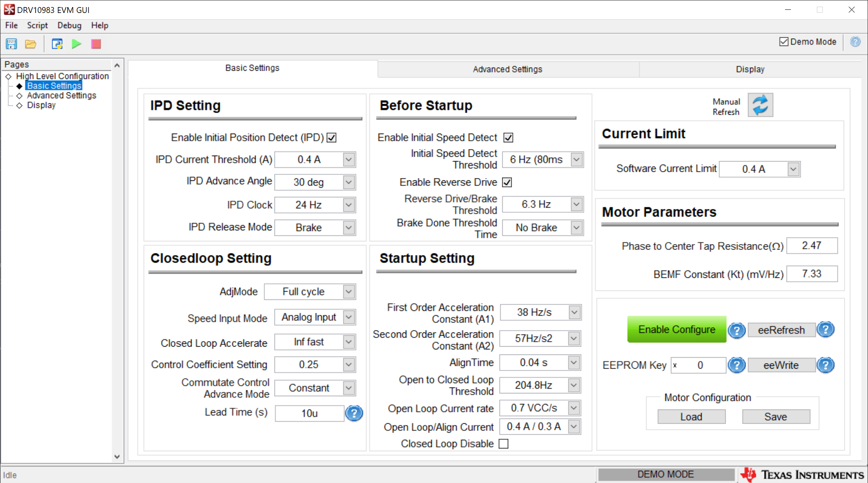Click the BEMF Constant input field

pyautogui.click(x=811, y=274)
